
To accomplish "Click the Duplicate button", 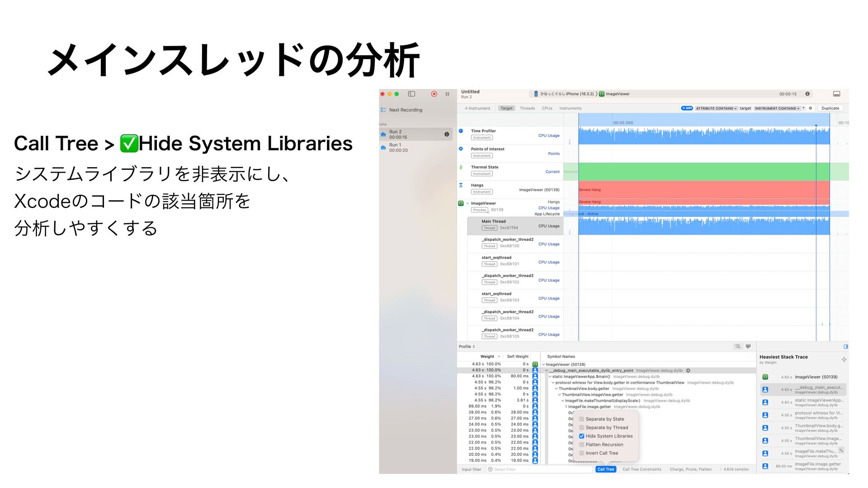I will [830, 108].
